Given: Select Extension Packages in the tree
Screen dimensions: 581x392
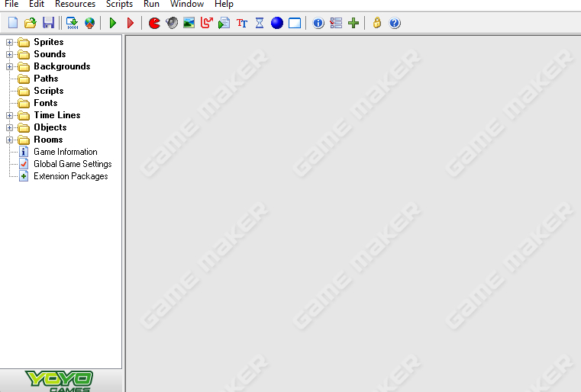Looking at the screenshot, I should click(70, 176).
